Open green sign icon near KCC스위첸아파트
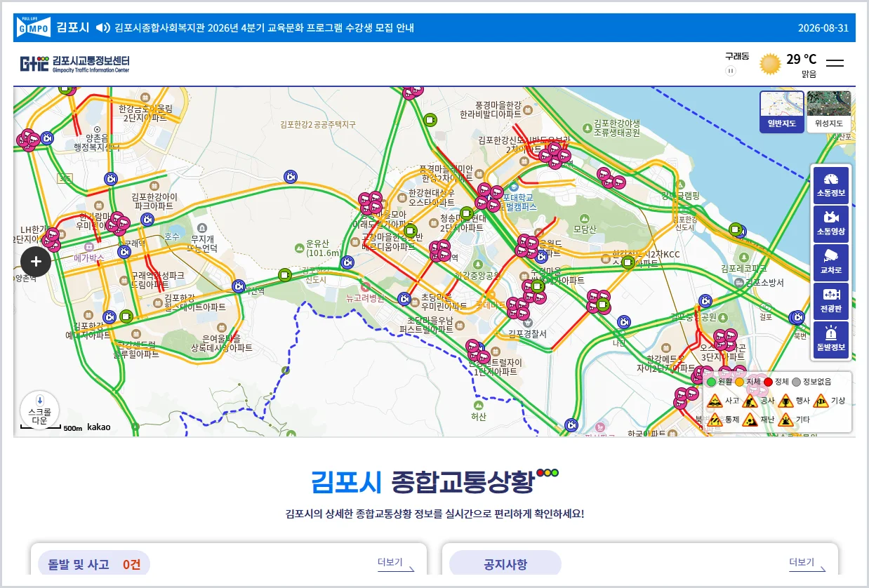 [628, 263]
